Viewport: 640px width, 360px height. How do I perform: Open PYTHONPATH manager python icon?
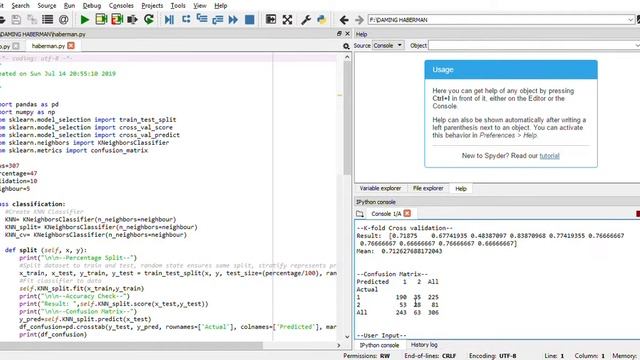point(322,19)
